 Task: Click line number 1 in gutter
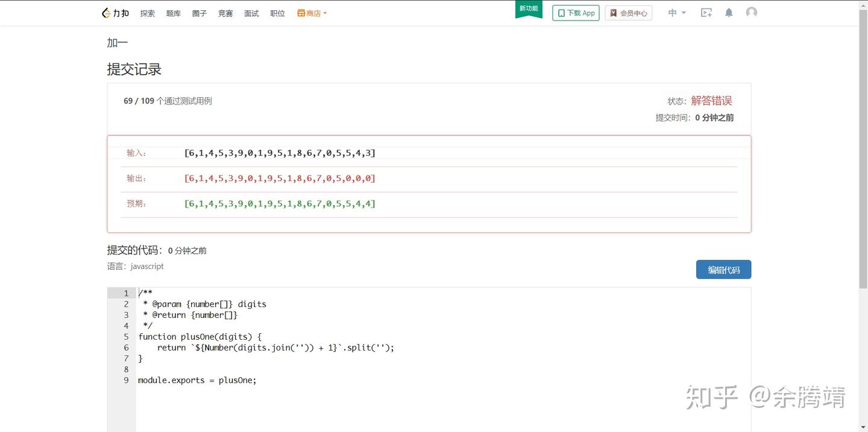click(126, 293)
